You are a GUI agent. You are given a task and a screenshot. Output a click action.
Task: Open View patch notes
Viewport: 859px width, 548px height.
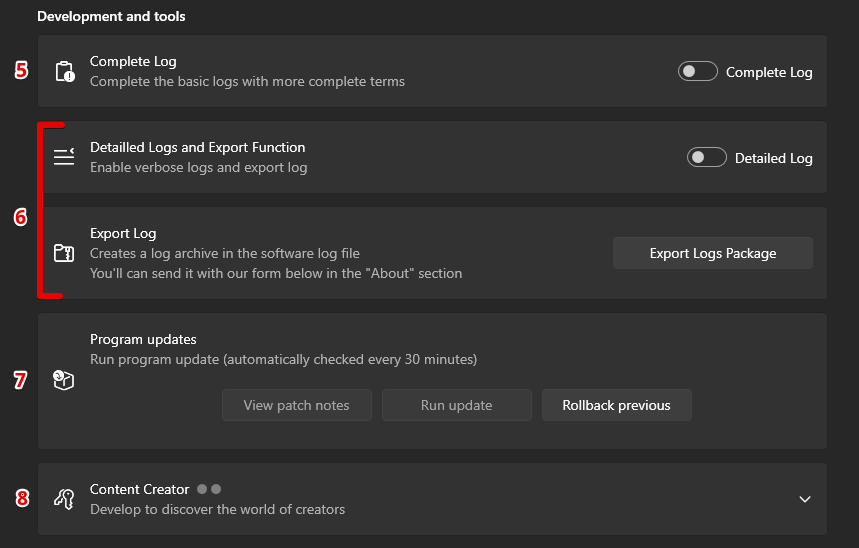(x=297, y=405)
